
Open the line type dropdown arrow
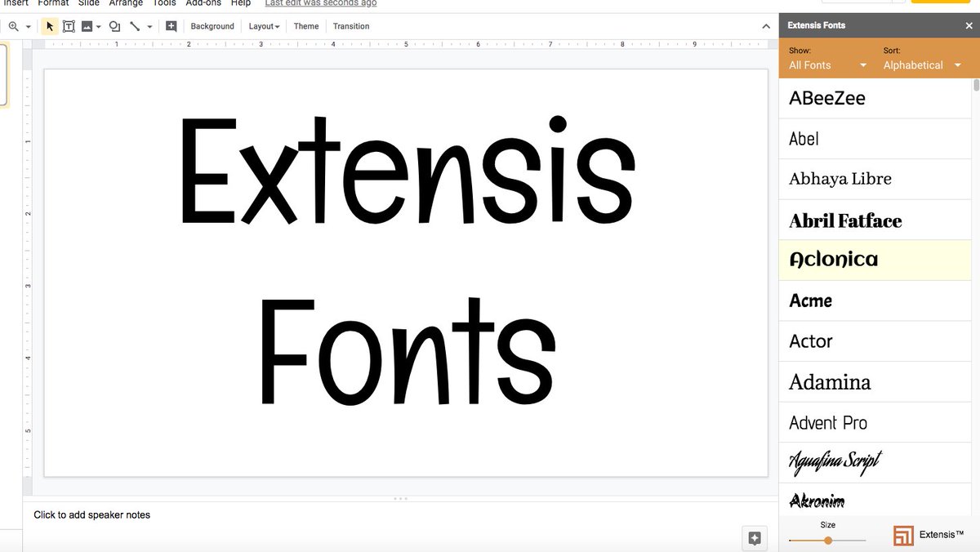click(149, 27)
